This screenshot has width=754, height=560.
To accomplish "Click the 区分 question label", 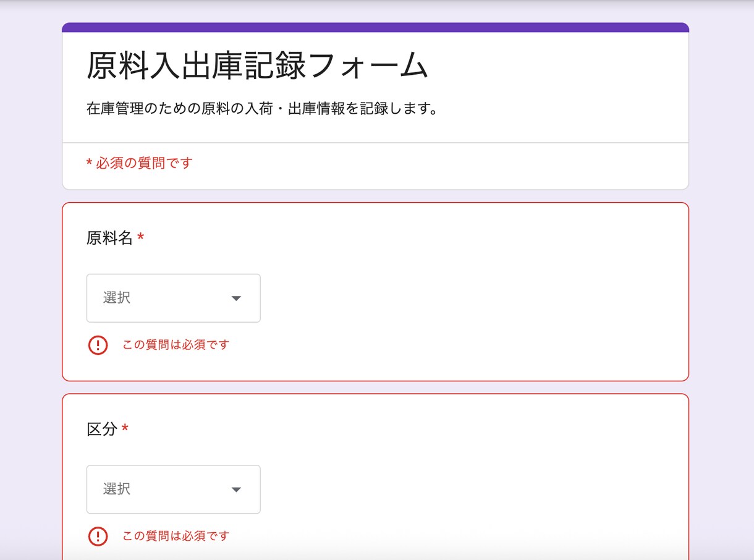I will click(x=100, y=428).
